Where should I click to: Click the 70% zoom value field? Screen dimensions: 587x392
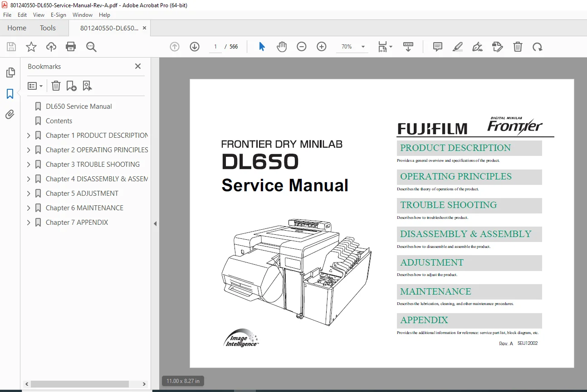pyautogui.click(x=347, y=47)
